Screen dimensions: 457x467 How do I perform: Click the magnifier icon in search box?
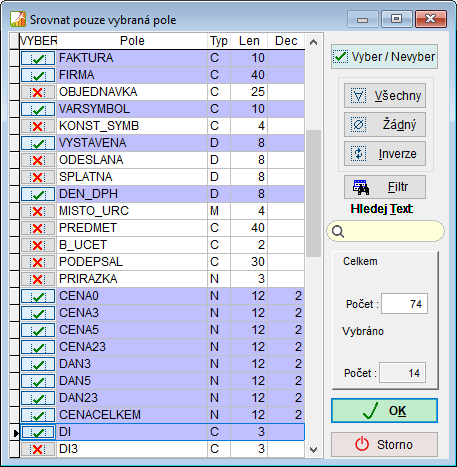point(338,231)
